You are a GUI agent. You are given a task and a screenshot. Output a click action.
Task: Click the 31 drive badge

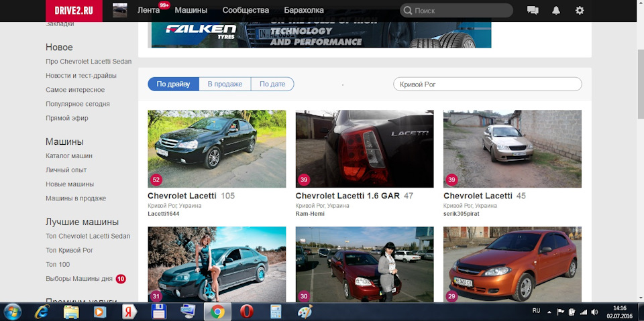156,296
